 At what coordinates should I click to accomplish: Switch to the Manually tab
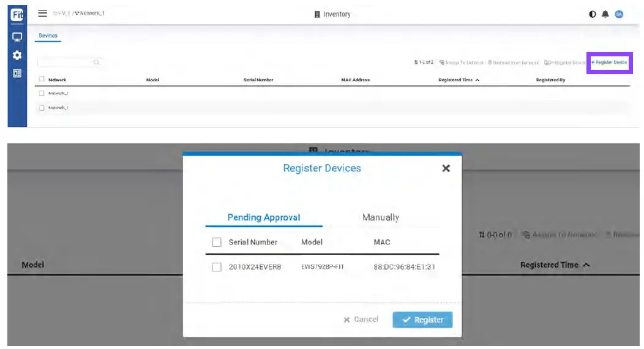click(x=381, y=217)
